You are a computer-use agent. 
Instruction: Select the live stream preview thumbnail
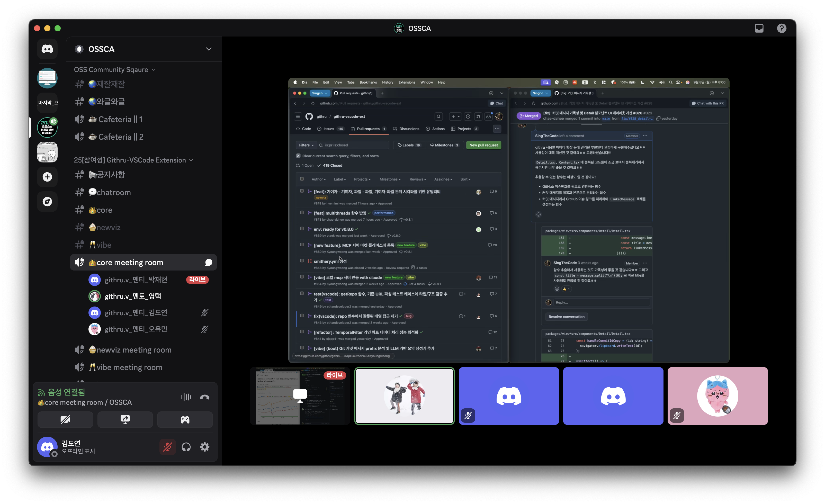(300, 396)
